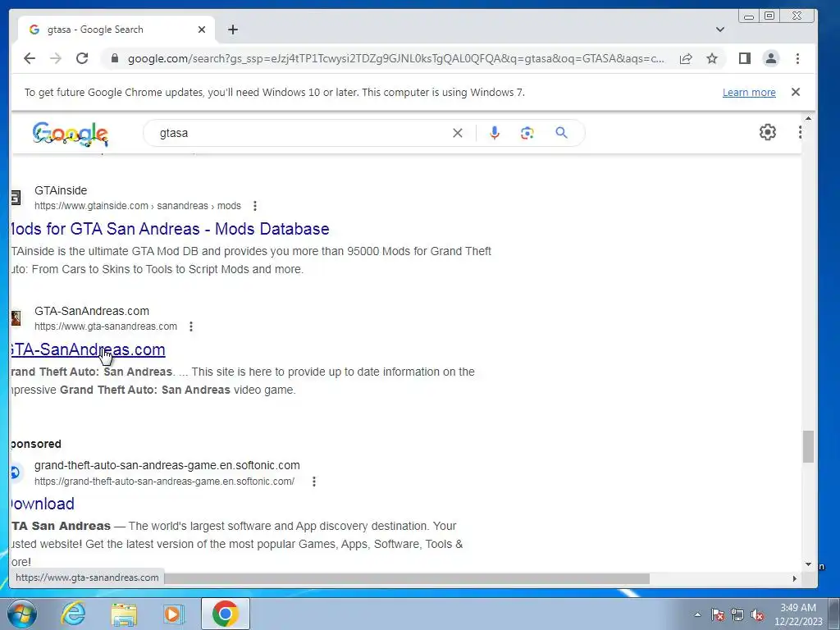Open the network tray icon
The width and height of the screenshot is (840, 630).
pyautogui.click(x=737, y=614)
